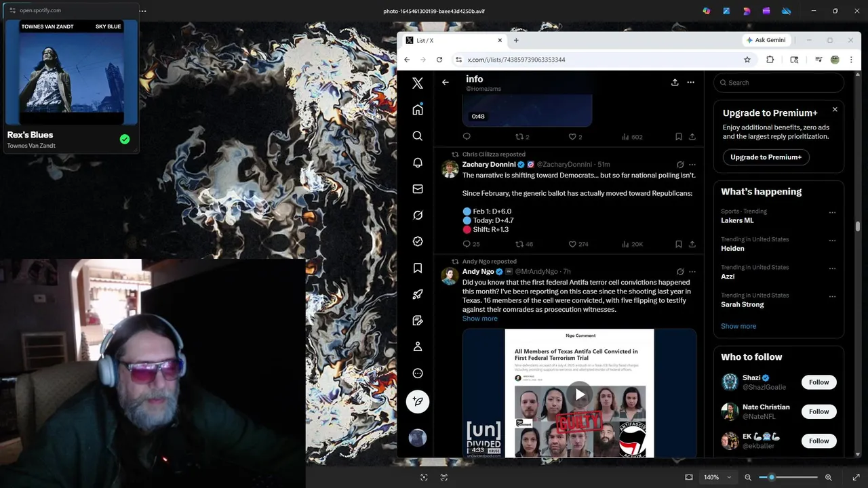The height and width of the screenshot is (488, 868).
Task: Open options for Lakers ML trend
Action: (x=832, y=212)
